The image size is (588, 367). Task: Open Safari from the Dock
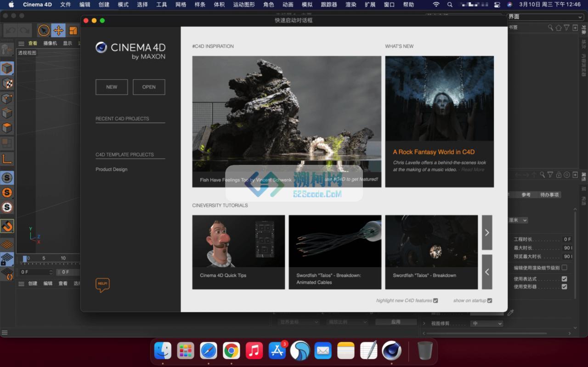pos(208,351)
